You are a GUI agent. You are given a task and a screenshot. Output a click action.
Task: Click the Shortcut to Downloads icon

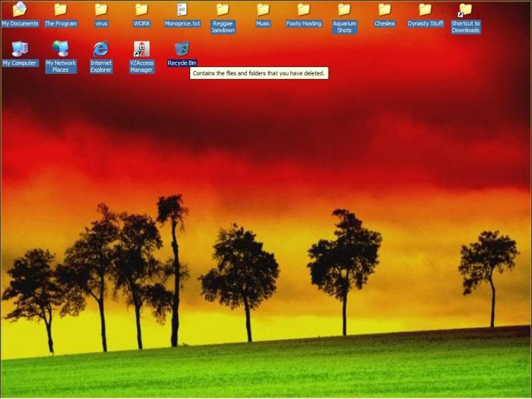(465, 11)
